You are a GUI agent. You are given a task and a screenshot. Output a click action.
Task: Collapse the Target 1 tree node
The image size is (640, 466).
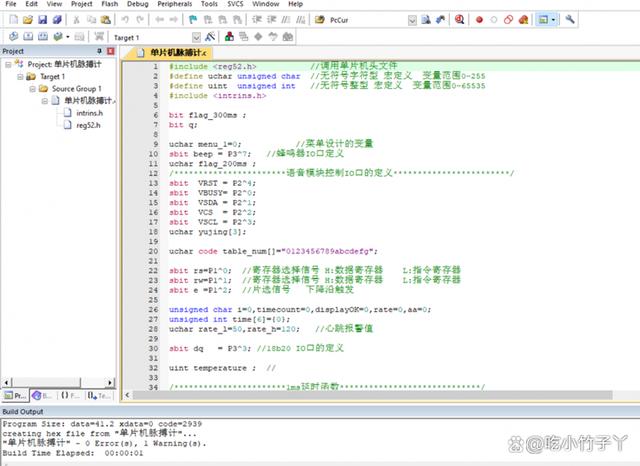(21, 76)
